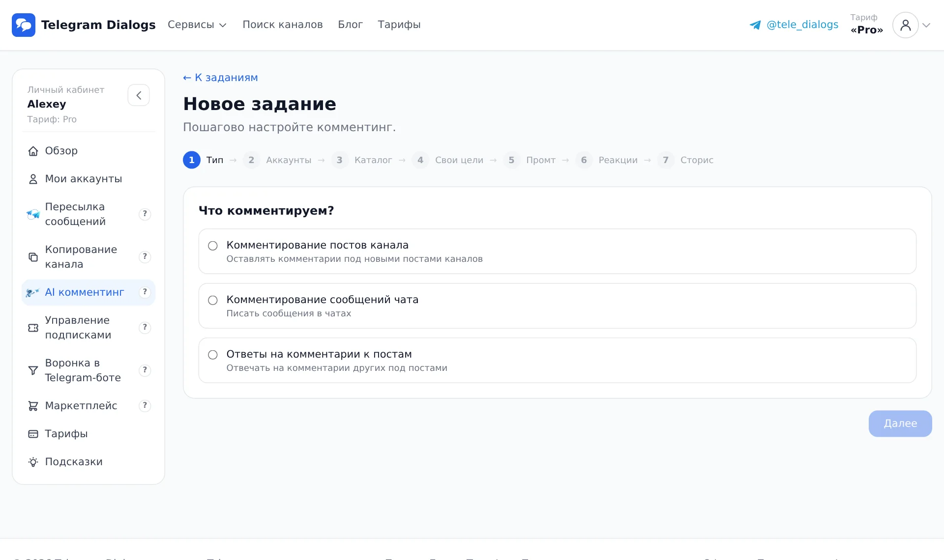Screen dimensions: 944x560
Task: Open Мои аккаунты in the sidebar
Action: point(88,179)
